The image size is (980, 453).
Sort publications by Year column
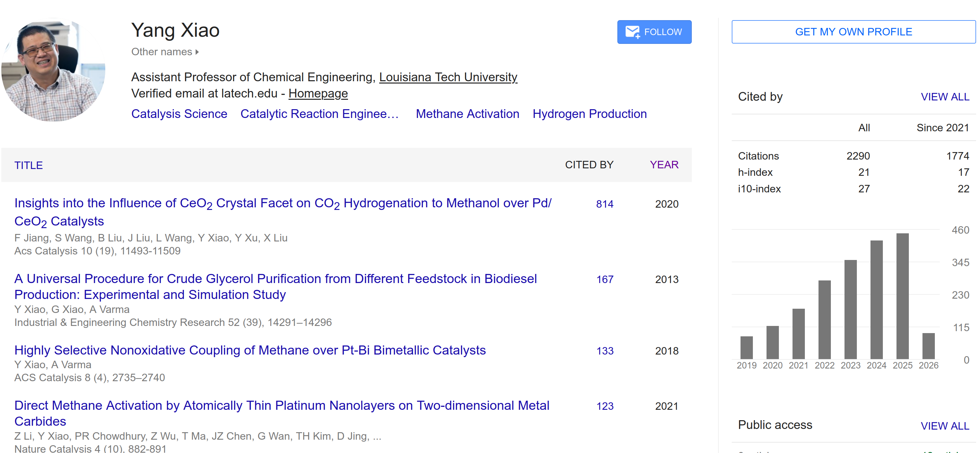pyautogui.click(x=664, y=165)
